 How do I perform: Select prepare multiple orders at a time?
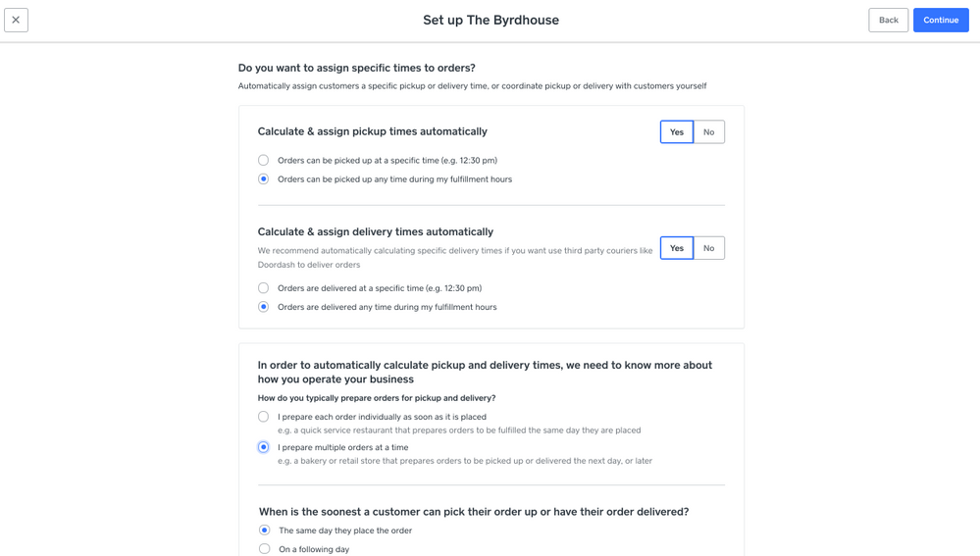pos(263,447)
